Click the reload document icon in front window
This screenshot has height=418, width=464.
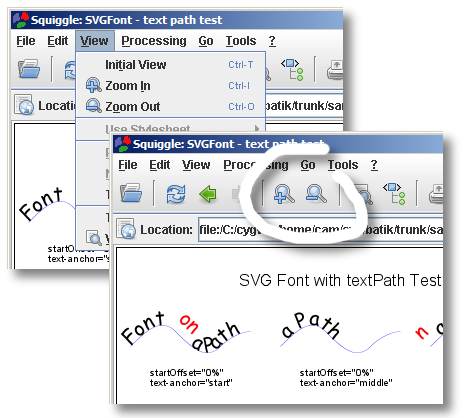[x=176, y=194]
